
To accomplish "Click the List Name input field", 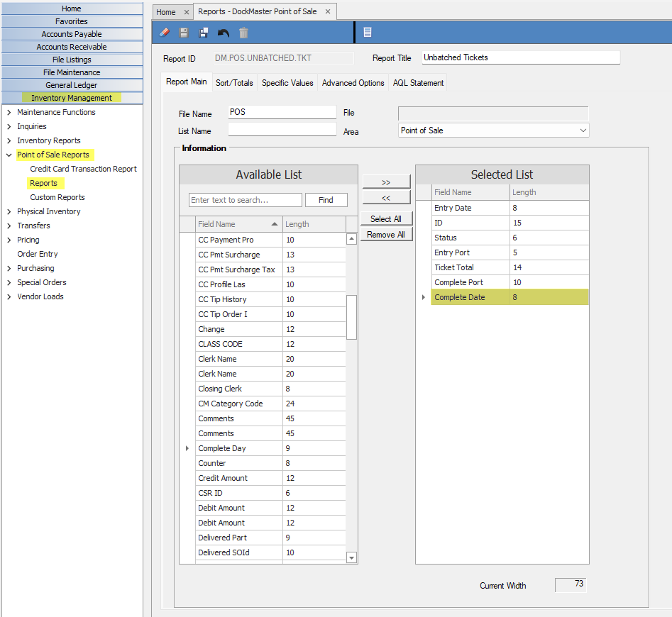I will (x=282, y=129).
